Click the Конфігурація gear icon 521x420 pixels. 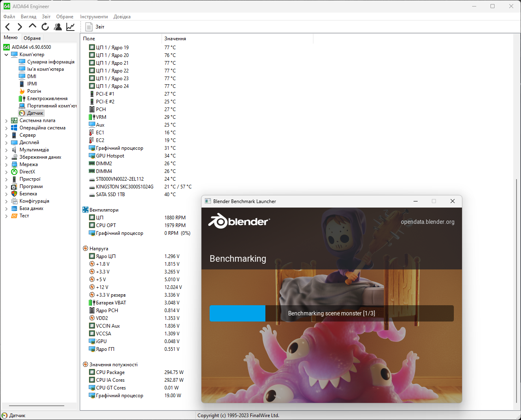[x=14, y=201]
